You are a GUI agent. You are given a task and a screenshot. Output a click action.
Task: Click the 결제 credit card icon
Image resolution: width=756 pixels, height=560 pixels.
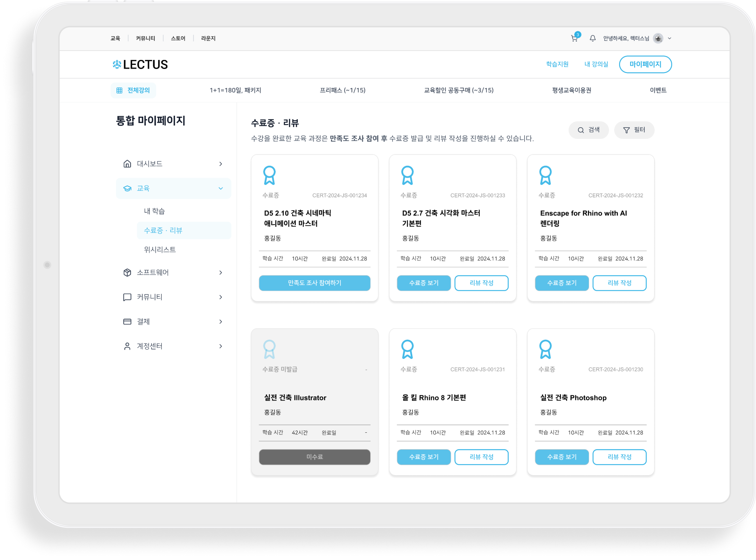[x=127, y=321]
